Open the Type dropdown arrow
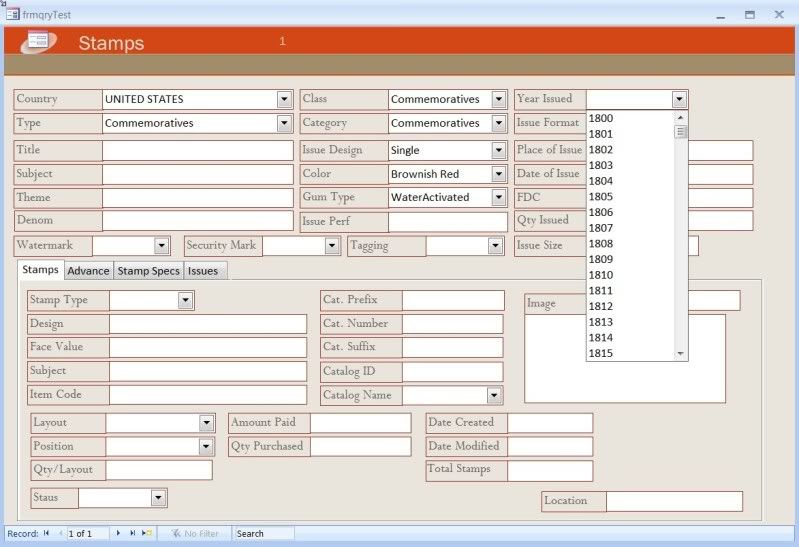The image size is (799, 547). coord(284,123)
